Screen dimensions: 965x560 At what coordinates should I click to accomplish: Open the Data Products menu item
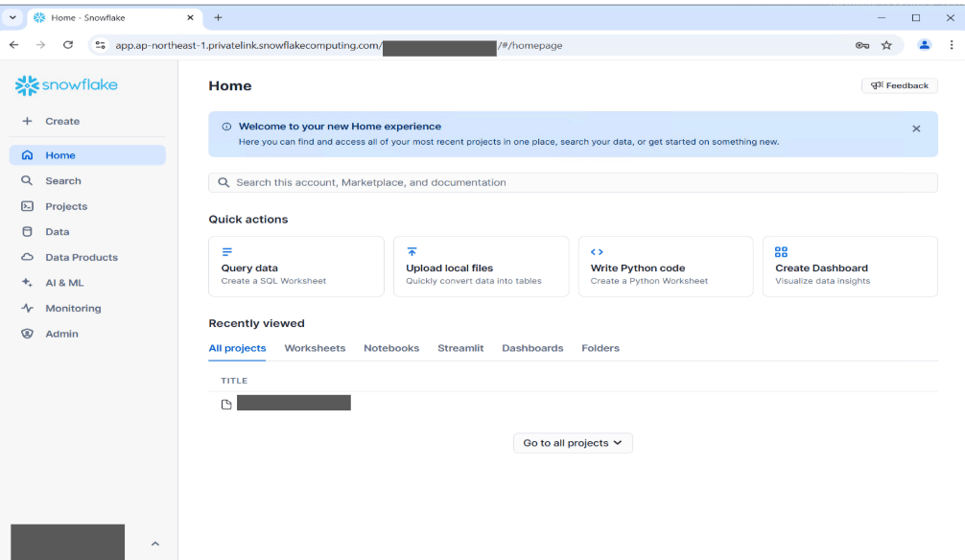tap(87, 257)
